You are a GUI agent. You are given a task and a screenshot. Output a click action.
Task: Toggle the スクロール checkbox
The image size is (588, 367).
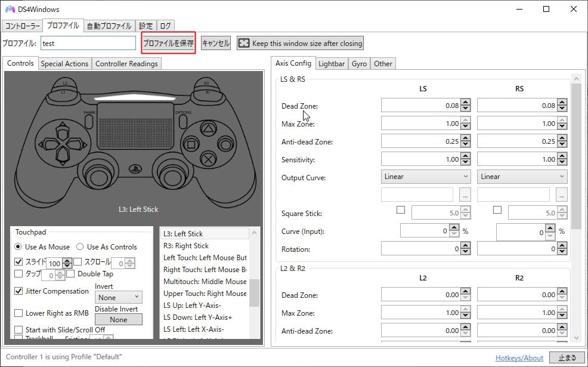[78, 261]
